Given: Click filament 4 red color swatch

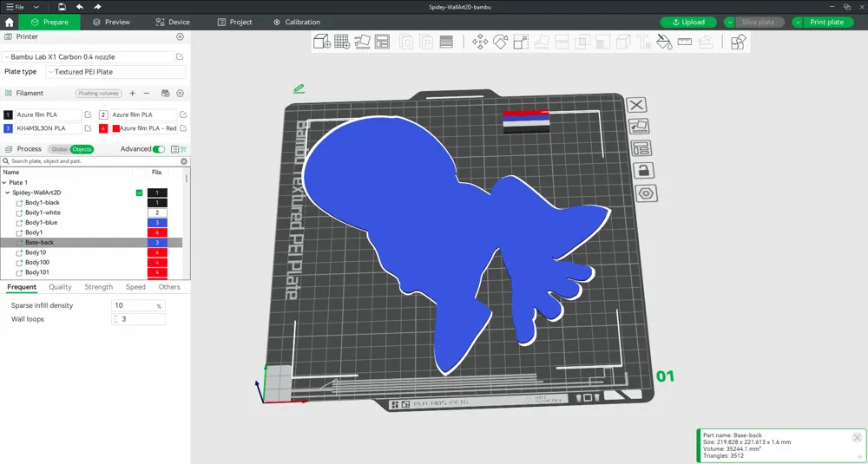Looking at the screenshot, I should point(103,128).
